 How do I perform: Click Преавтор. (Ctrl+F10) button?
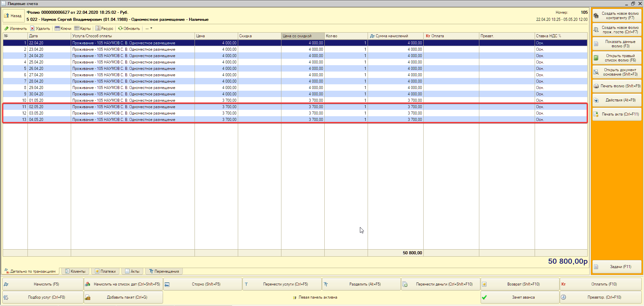pyautogui.click(x=601, y=297)
